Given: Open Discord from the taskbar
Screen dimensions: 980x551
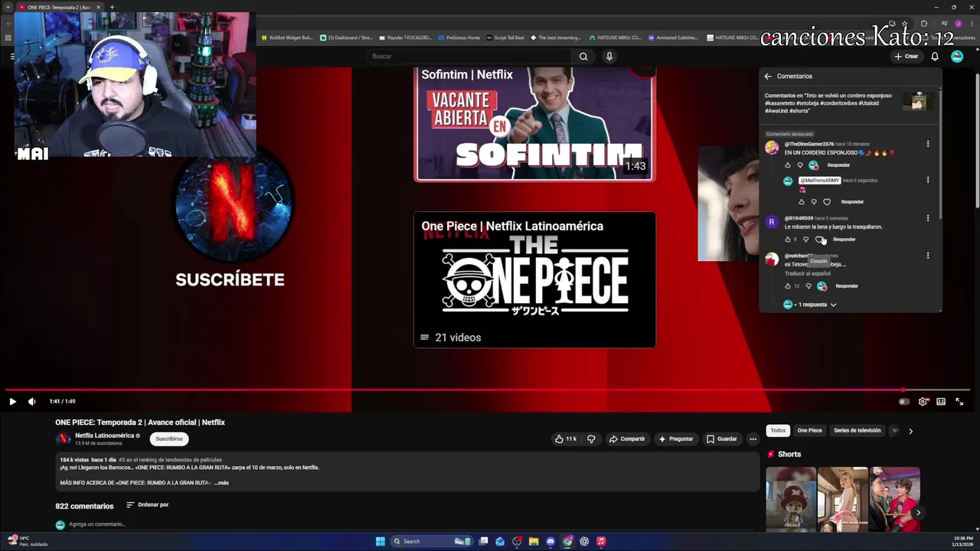Looking at the screenshot, I should tap(550, 541).
